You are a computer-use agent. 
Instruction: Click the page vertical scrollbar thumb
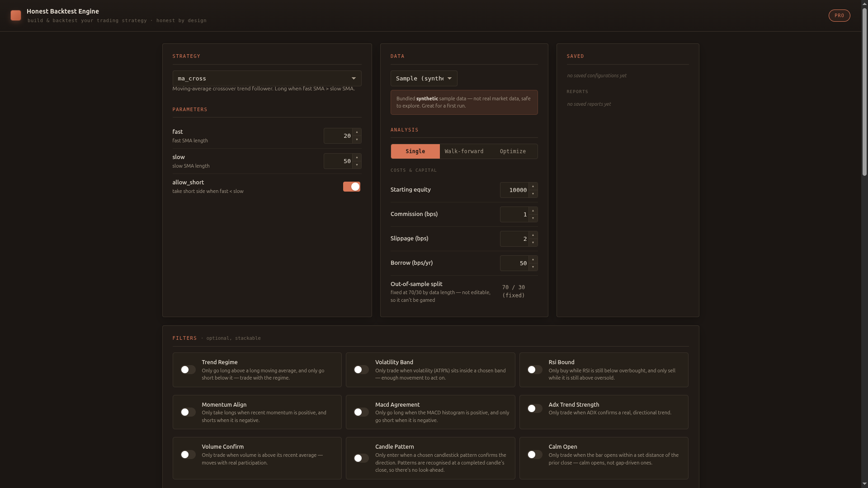(864, 92)
